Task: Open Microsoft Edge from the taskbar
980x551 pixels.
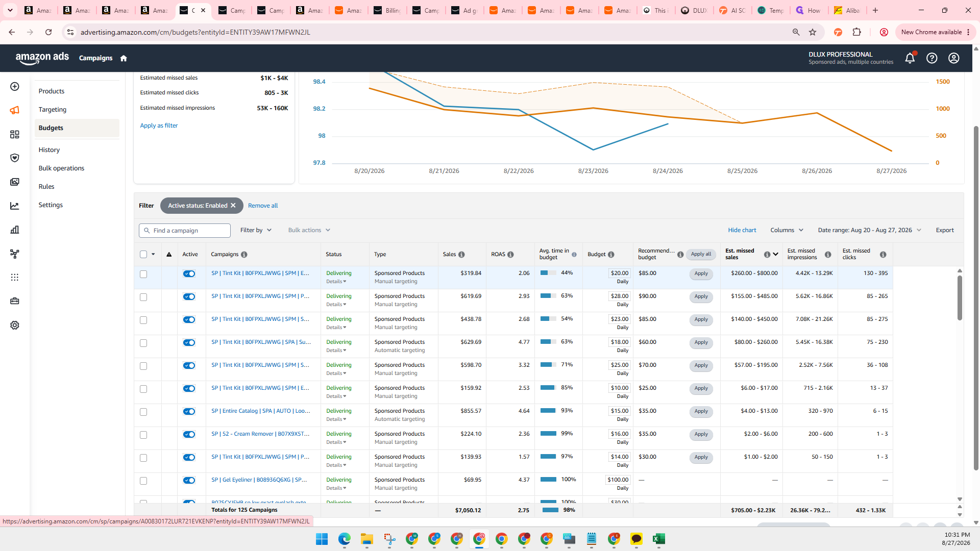Action: (345, 539)
